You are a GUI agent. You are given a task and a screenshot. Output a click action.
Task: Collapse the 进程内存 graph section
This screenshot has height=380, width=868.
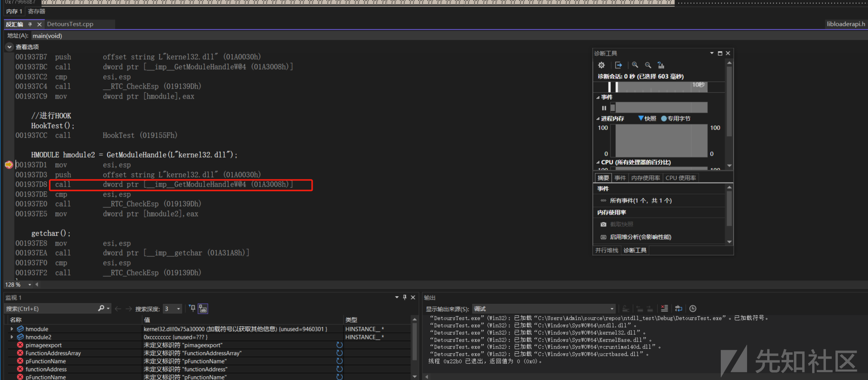(598, 119)
